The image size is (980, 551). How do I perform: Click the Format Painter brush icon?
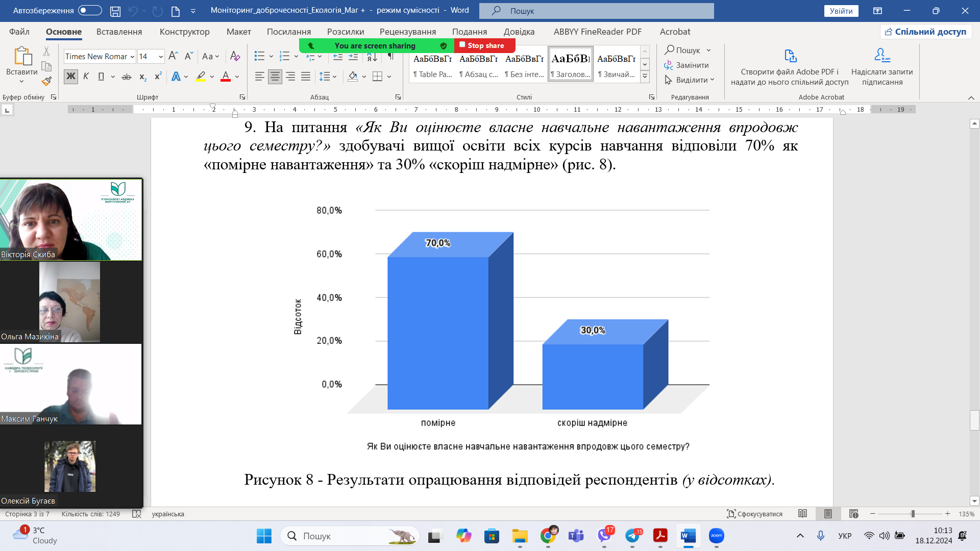click(x=46, y=81)
